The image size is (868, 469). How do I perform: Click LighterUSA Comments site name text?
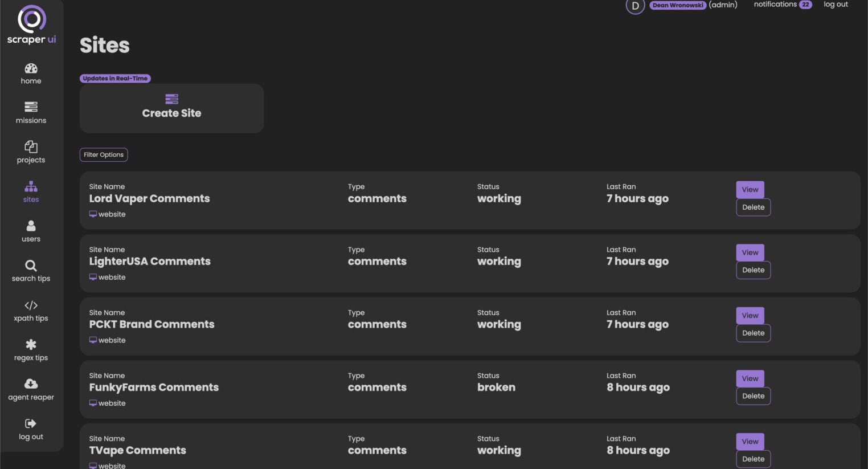click(x=150, y=262)
